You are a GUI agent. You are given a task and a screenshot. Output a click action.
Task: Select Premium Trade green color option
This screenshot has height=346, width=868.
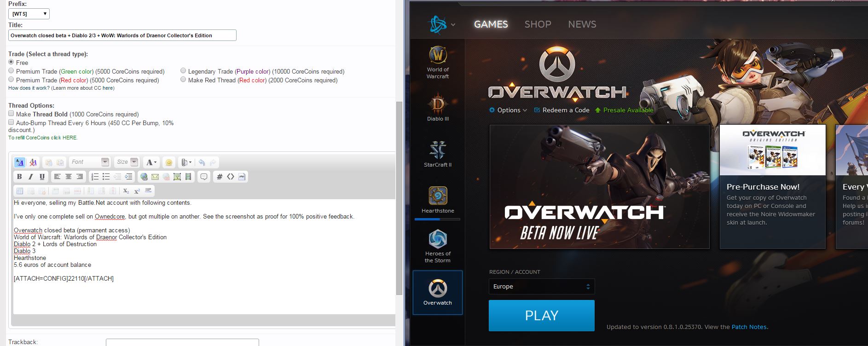coord(11,70)
